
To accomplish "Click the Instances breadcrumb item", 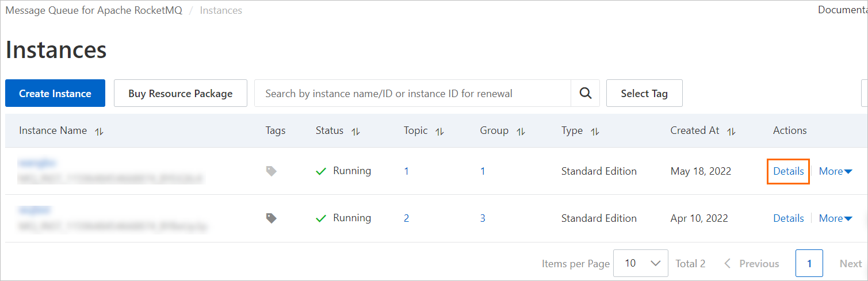I will coord(221,10).
